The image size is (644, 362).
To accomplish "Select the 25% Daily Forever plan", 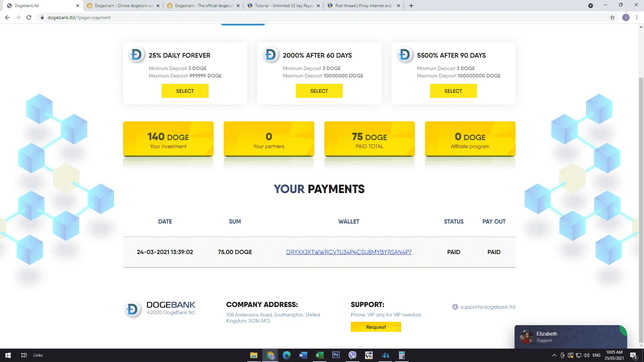I will click(185, 91).
